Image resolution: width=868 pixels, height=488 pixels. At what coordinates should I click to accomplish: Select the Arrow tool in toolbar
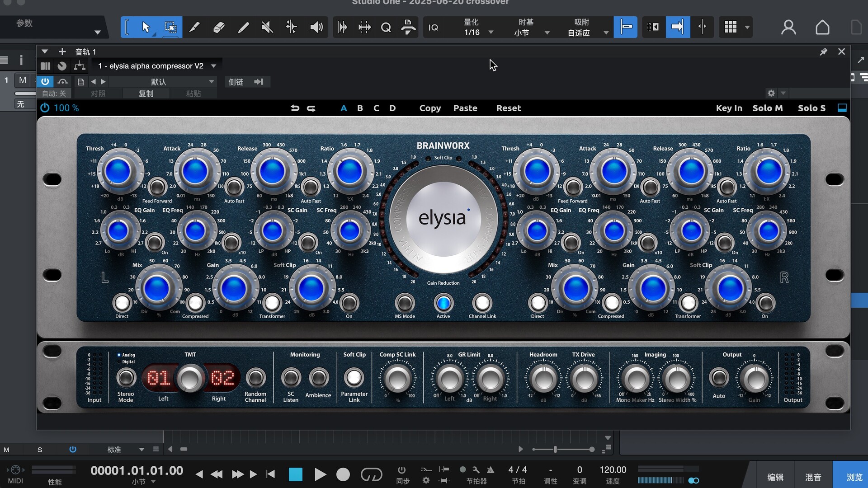pyautogui.click(x=146, y=27)
